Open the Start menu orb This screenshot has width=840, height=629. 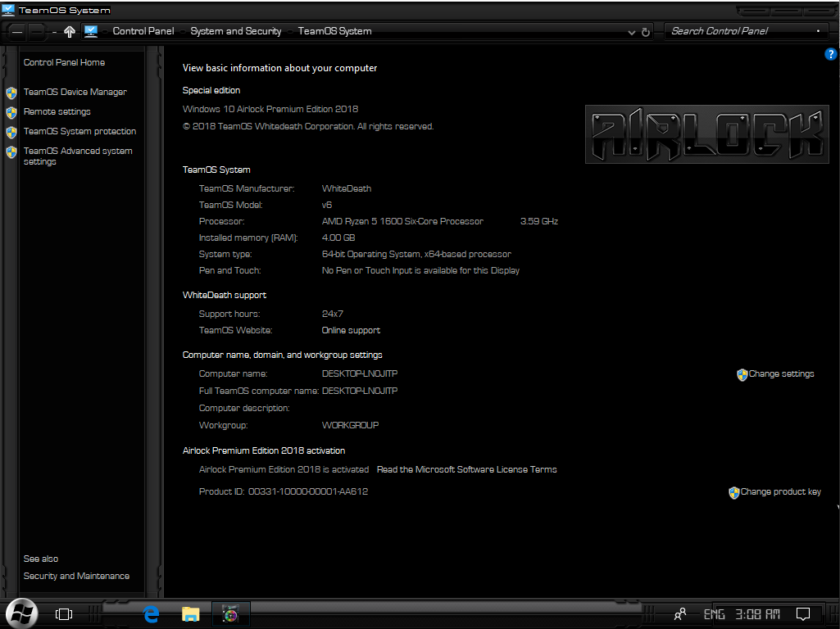click(x=22, y=613)
